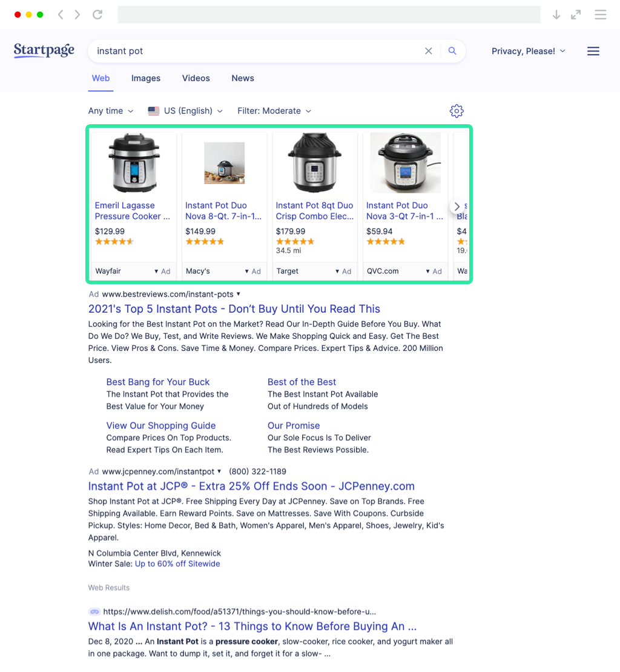Image resolution: width=620 pixels, height=672 pixels.
Task: Open the US (English) region dropdown
Action: coord(186,111)
